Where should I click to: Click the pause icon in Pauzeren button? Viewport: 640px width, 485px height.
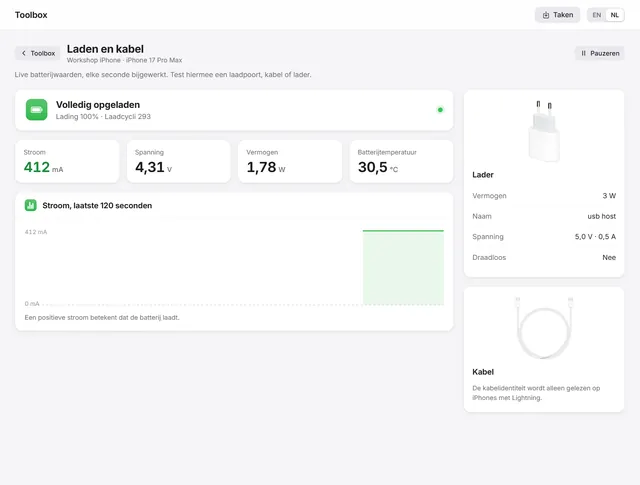click(583, 53)
